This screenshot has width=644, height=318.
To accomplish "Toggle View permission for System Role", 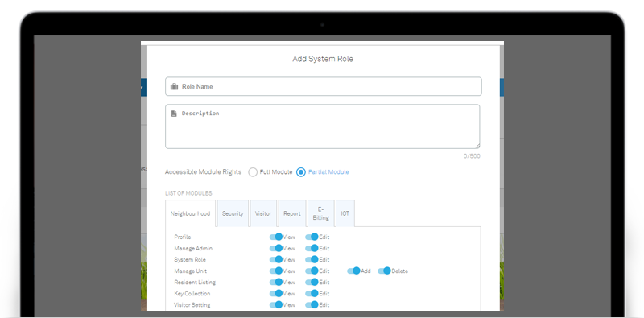I will (276, 260).
